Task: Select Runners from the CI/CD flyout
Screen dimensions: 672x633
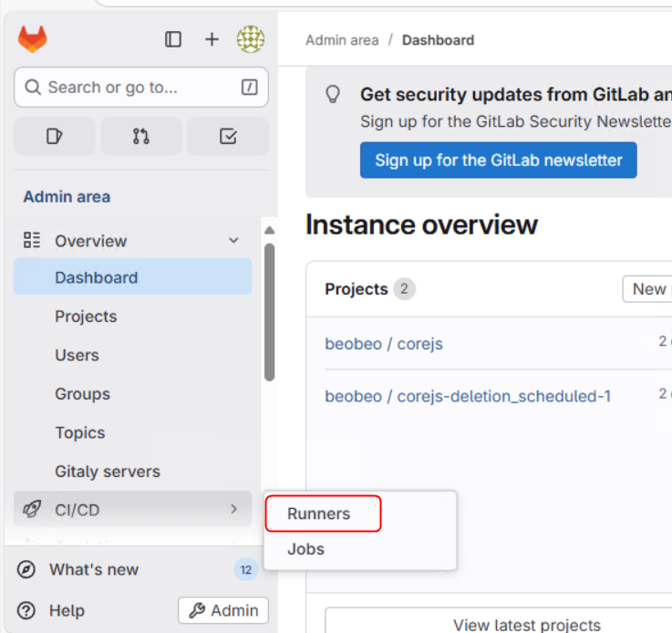Action: coord(319,514)
